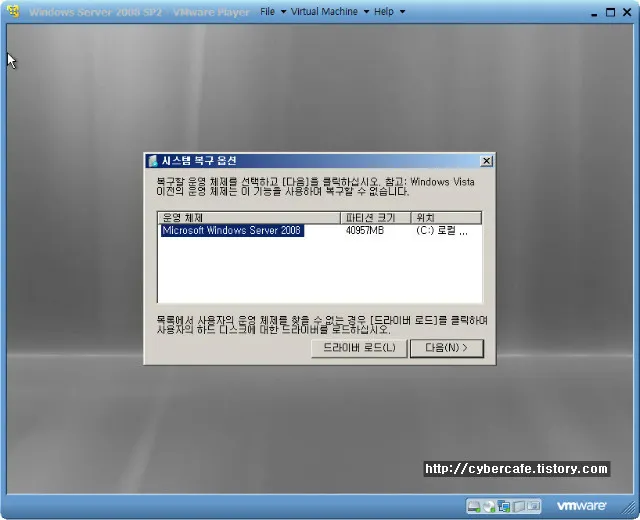Click the recovery options dialog title icon

point(153,161)
